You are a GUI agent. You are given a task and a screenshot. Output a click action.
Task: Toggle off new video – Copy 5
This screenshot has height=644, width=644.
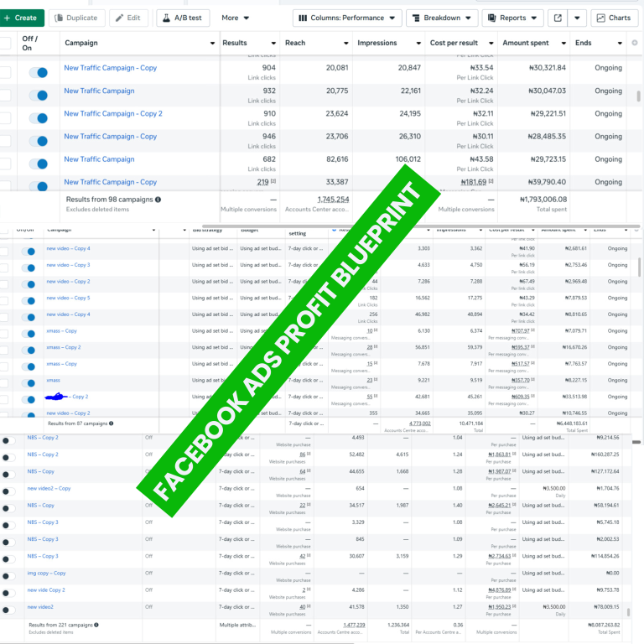pyautogui.click(x=29, y=301)
